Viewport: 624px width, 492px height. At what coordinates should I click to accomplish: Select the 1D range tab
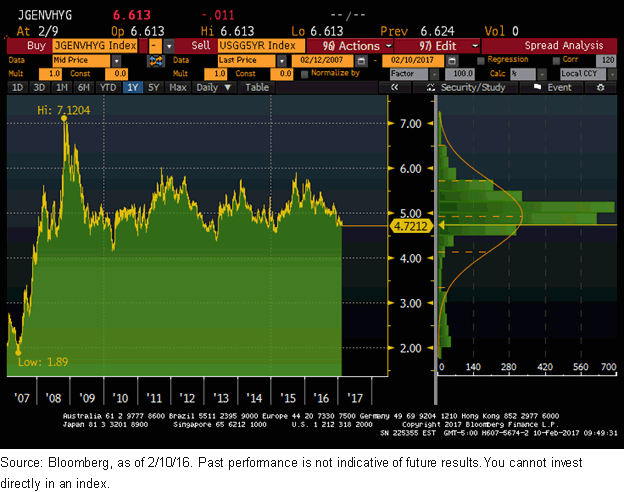point(18,88)
